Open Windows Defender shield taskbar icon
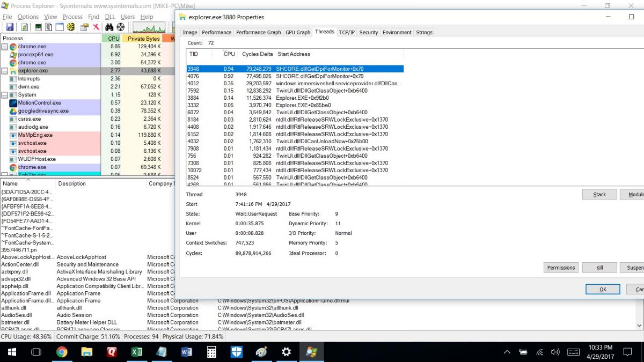The image size is (644, 362). pyautogui.click(x=237, y=352)
